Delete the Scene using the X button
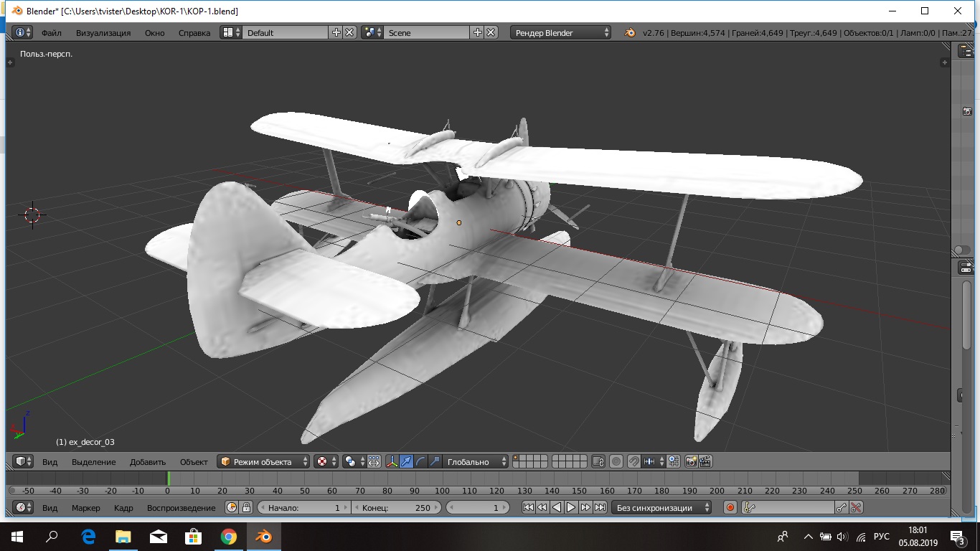This screenshot has height=551, width=980. (x=491, y=33)
